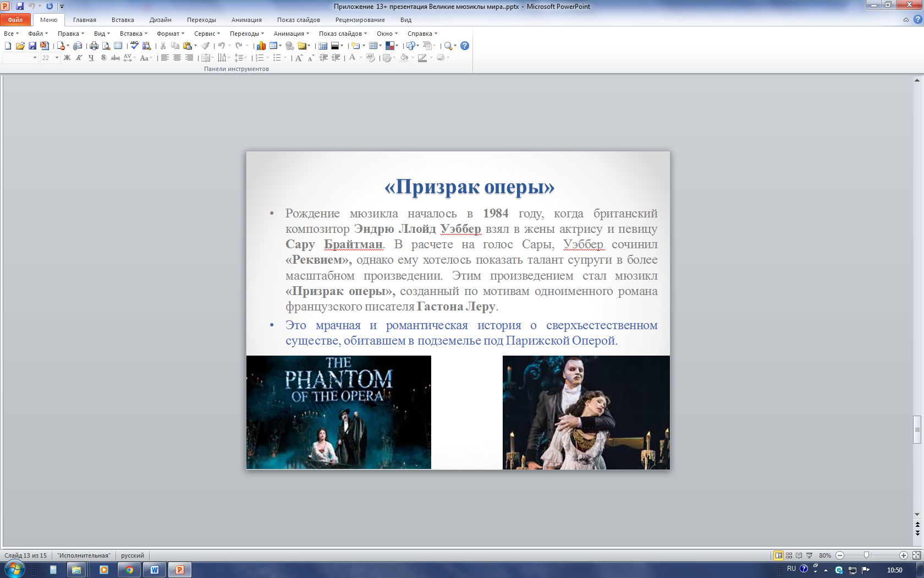Viewport: 924px width, 578px height.
Task: Click the fit slide to window button
Action: [916, 555]
